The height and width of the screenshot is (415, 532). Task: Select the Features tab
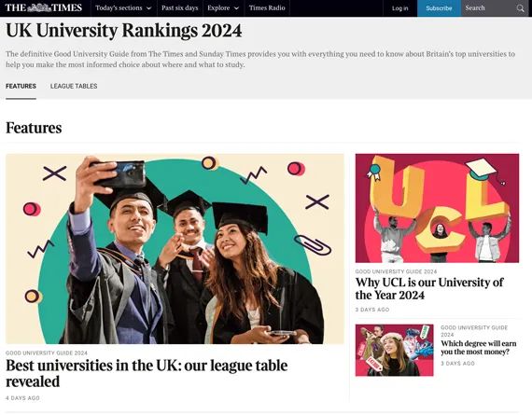(21, 86)
